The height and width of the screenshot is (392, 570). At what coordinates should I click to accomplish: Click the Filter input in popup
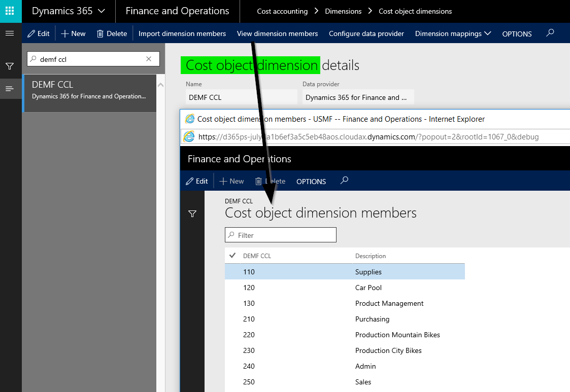pos(281,235)
